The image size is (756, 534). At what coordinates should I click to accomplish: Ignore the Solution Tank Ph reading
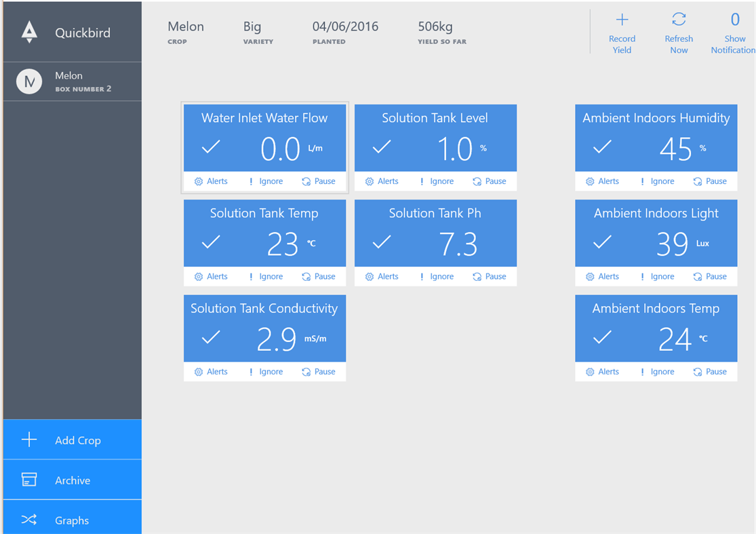(x=437, y=276)
